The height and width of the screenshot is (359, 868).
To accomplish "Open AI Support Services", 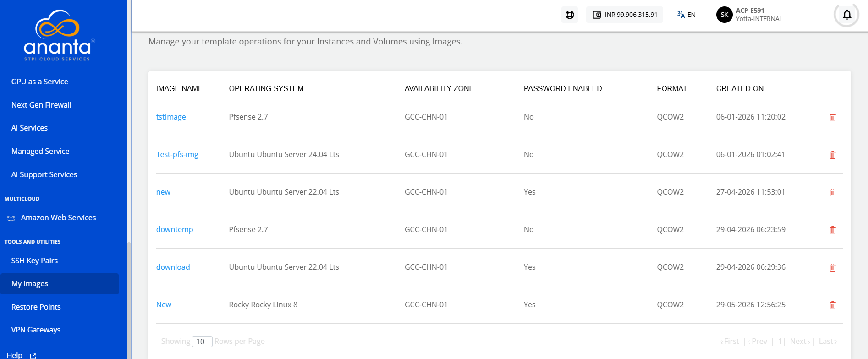I will click(44, 174).
